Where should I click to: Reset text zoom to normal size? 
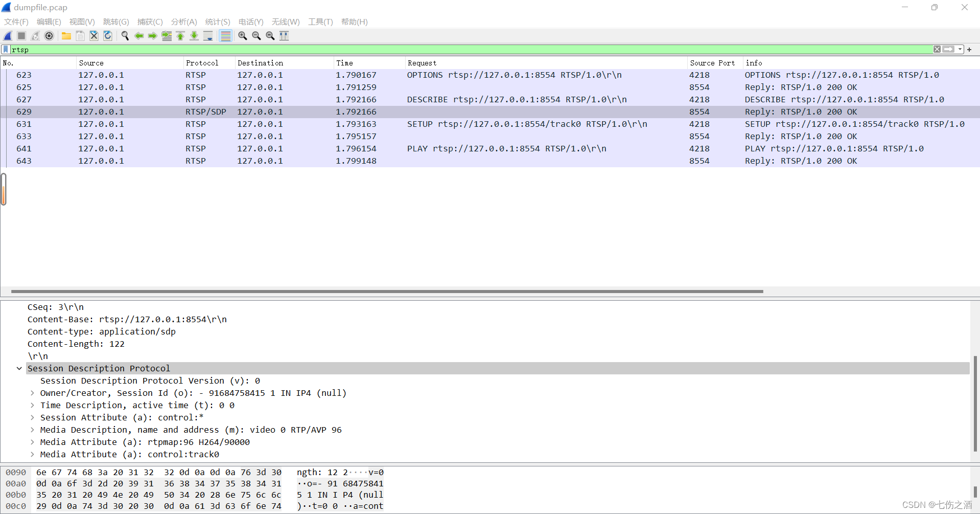coord(270,36)
